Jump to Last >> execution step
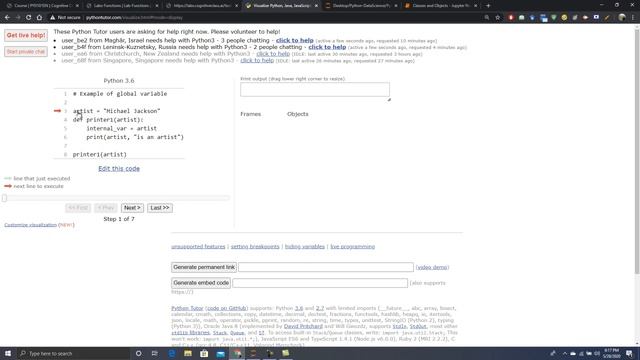The width and height of the screenshot is (640, 360). tap(160, 208)
